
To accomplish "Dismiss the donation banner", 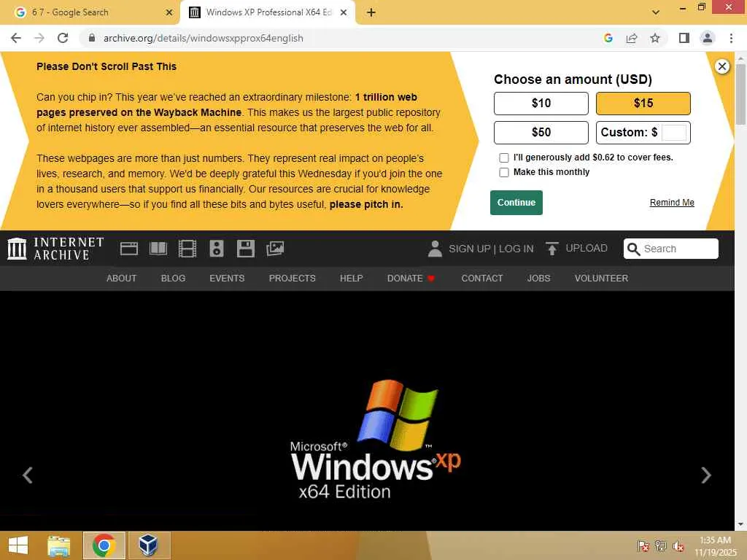I will click(x=722, y=66).
